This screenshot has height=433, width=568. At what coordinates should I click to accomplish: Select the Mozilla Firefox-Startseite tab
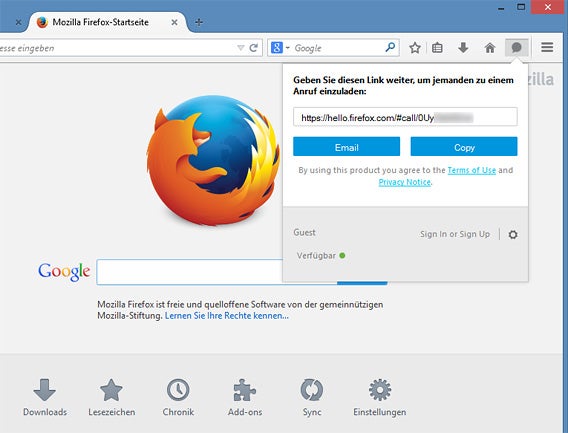tap(107, 22)
